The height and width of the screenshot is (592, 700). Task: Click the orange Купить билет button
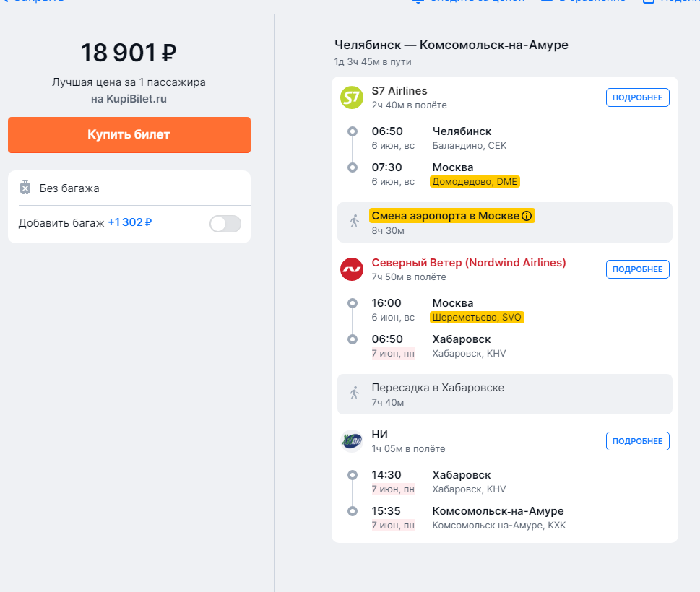pyautogui.click(x=129, y=135)
